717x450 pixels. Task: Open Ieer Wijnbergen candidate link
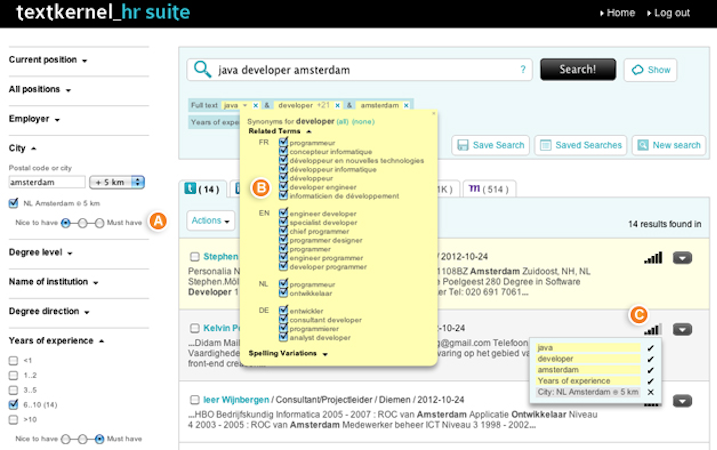click(236, 400)
